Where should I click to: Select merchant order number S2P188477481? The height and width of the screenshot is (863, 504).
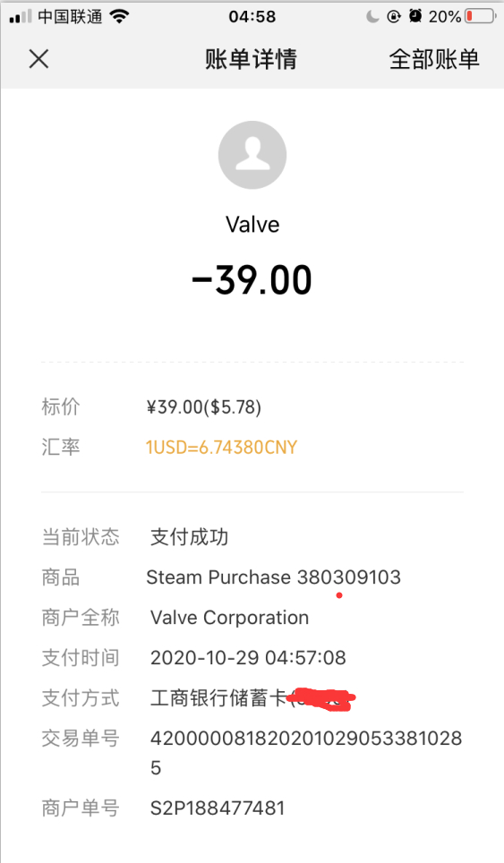pos(218,808)
